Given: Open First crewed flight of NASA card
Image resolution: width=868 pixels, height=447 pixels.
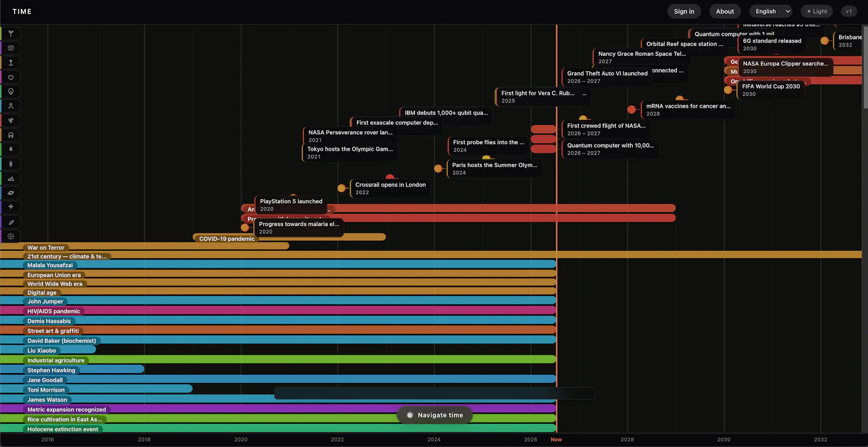Looking at the screenshot, I should tap(606, 129).
